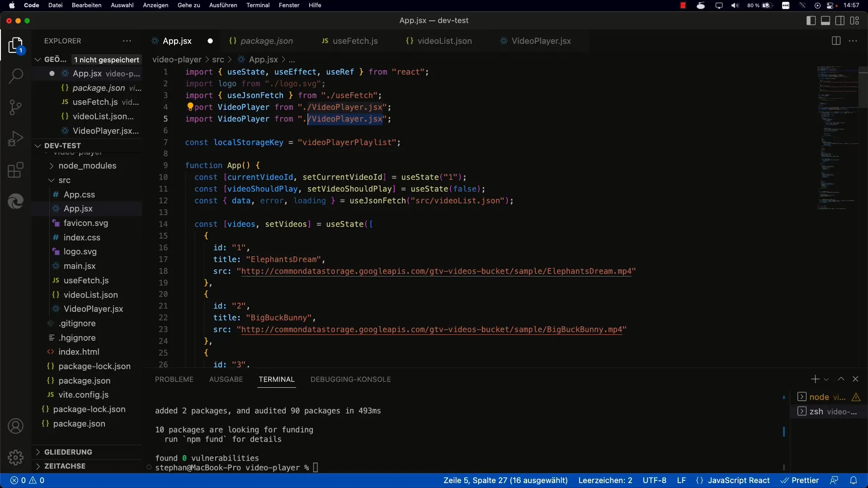This screenshot has height=488, width=868.
Task: Open the PROBLEME panel tab
Action: [x=174, y=379]
